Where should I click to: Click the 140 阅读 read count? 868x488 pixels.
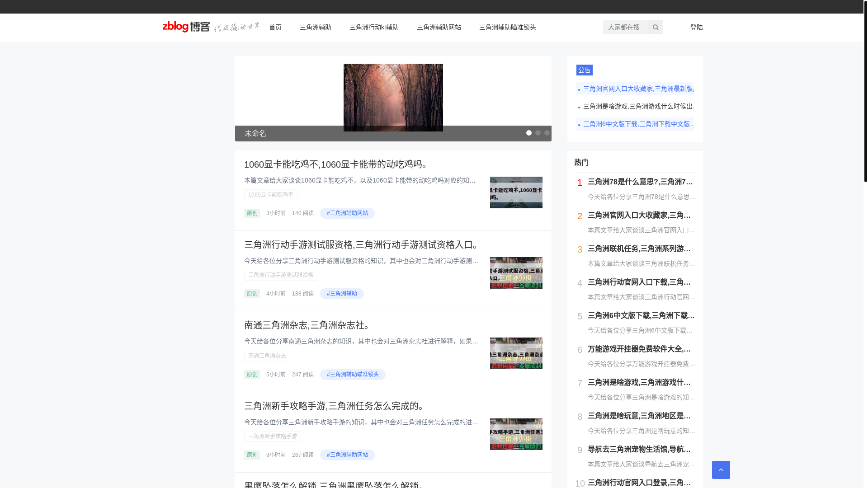point(303,213)
